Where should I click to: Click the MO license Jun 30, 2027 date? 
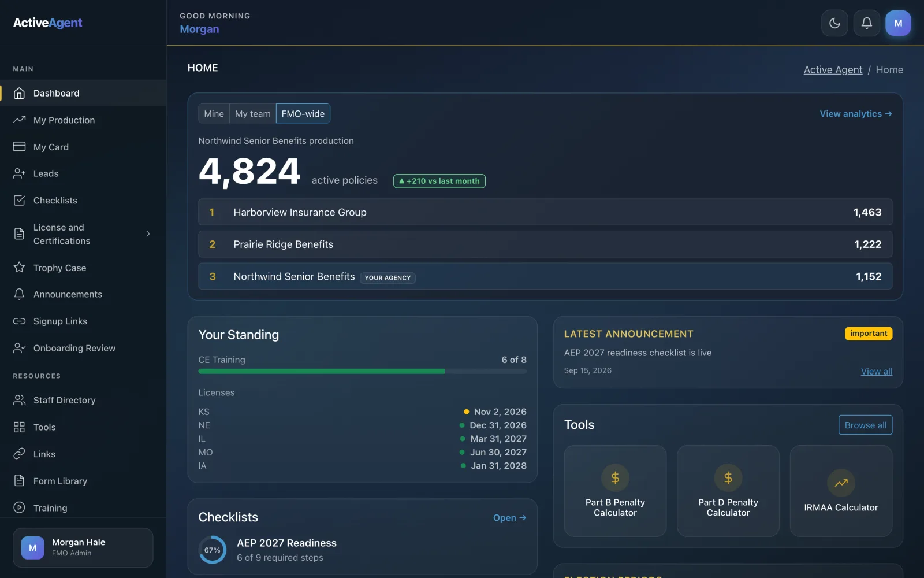[x=498, y=453]
